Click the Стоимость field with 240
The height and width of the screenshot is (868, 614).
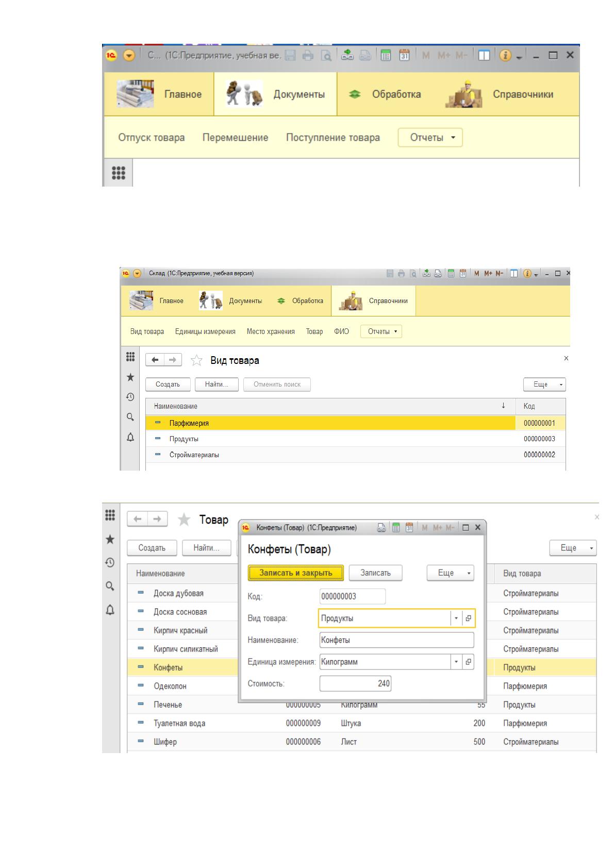(356, 683)
